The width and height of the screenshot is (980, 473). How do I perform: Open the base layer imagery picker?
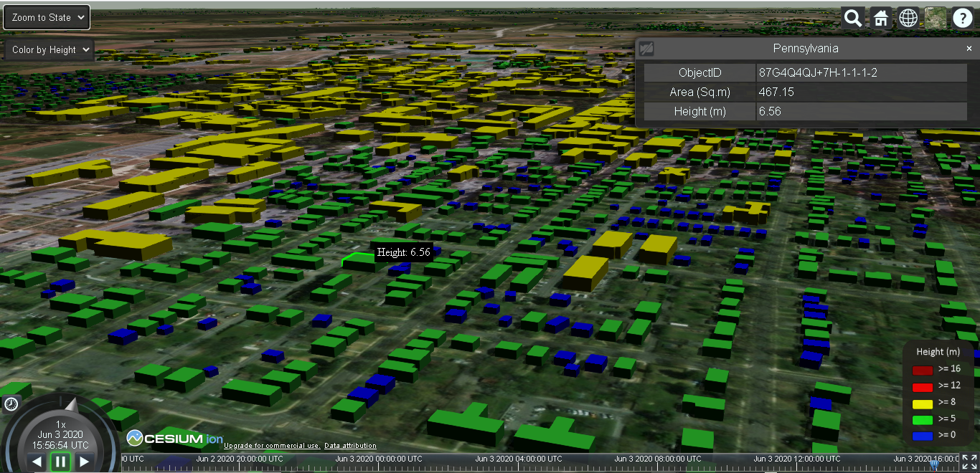pyautogui.click(x=935, y=18)
